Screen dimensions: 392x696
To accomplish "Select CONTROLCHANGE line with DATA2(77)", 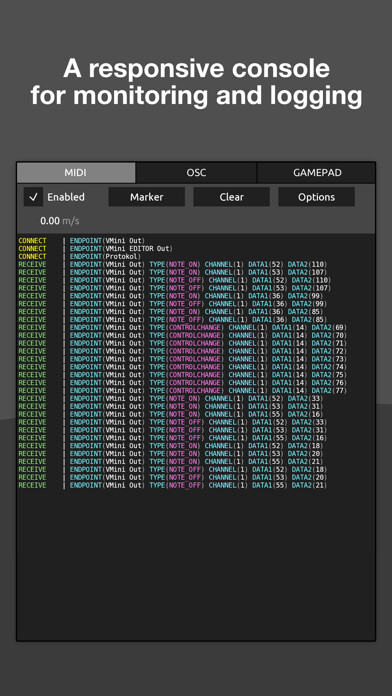I will (x=182, y=391).
